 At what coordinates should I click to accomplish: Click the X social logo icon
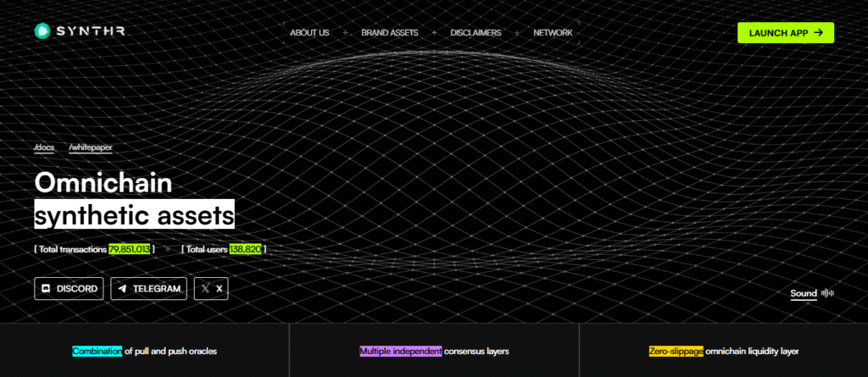[204, 289]
